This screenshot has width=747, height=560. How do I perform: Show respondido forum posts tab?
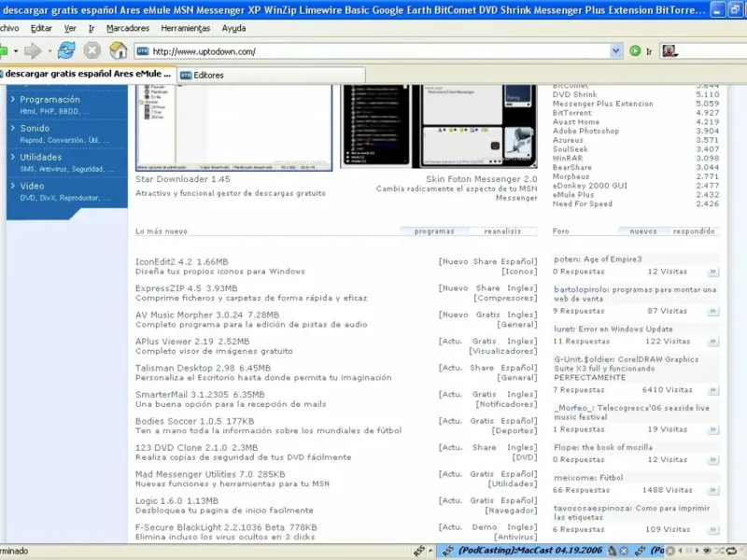pyautogui.click(x=694, y=231)
